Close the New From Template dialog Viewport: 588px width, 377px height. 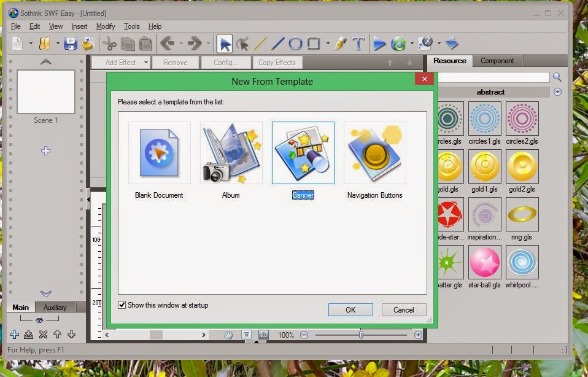(x=425, y=79)
